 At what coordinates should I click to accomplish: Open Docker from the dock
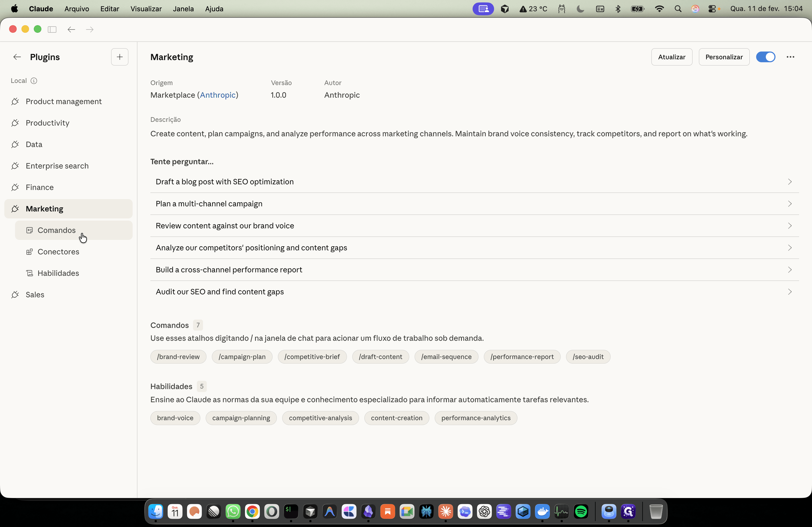click(542, 511)
